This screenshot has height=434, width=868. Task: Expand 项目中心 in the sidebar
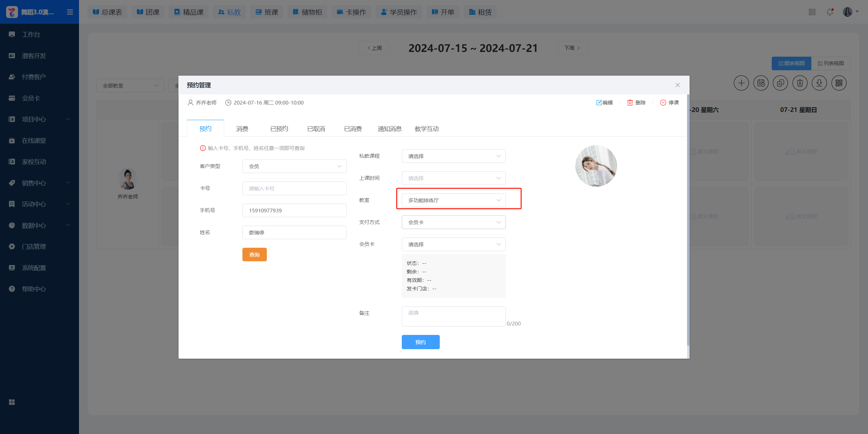point(34,119)
